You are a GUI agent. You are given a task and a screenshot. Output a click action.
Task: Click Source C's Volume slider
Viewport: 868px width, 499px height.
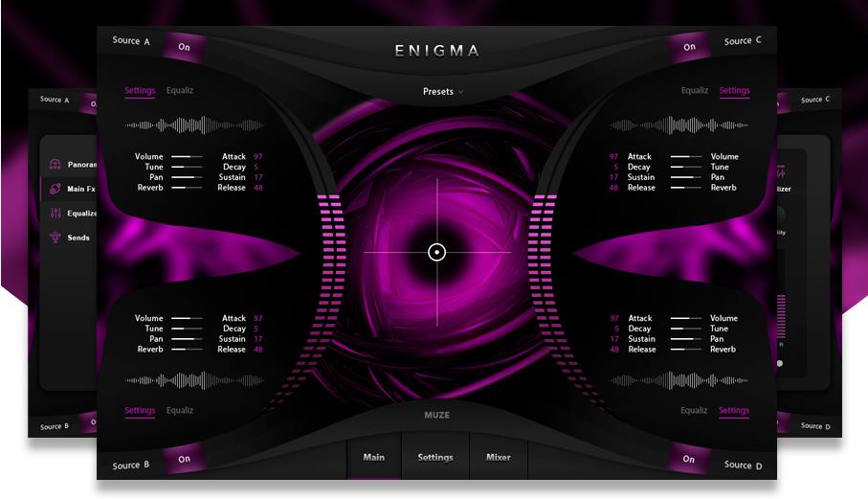click(686, 157)
